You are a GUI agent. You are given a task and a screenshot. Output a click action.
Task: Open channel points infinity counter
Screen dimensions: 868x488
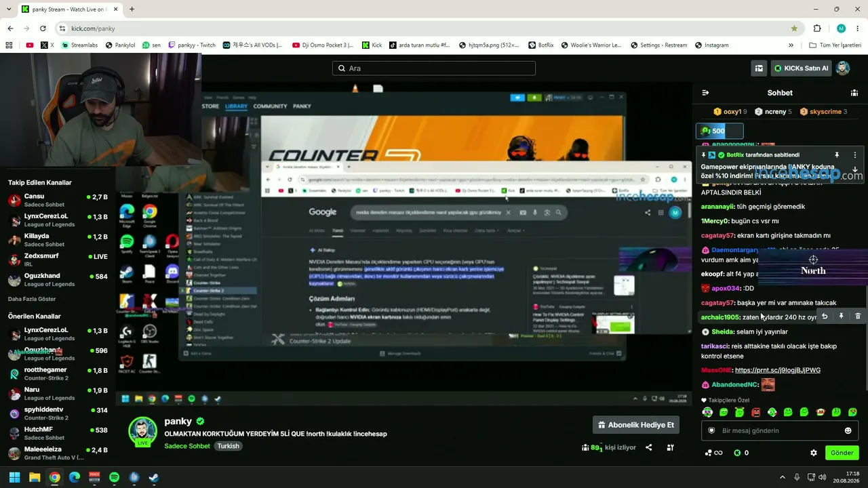713,453
